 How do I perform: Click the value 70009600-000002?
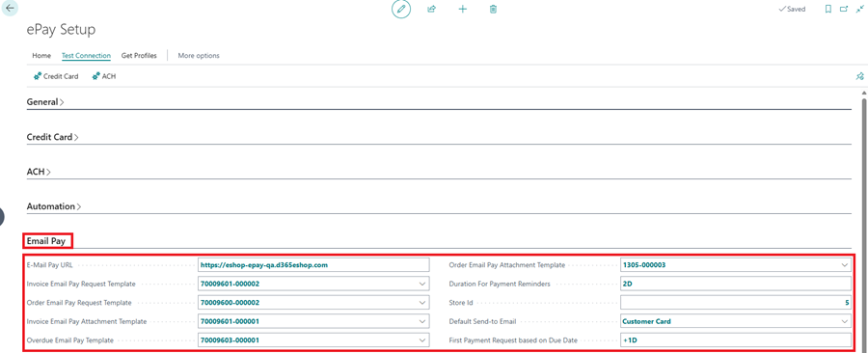[230, 303]
